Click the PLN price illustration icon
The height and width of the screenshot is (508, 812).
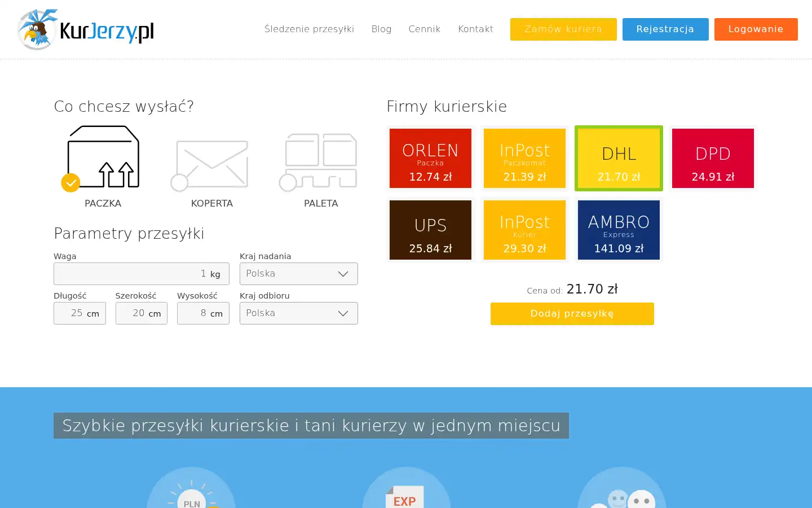click(x=191, y=488)
